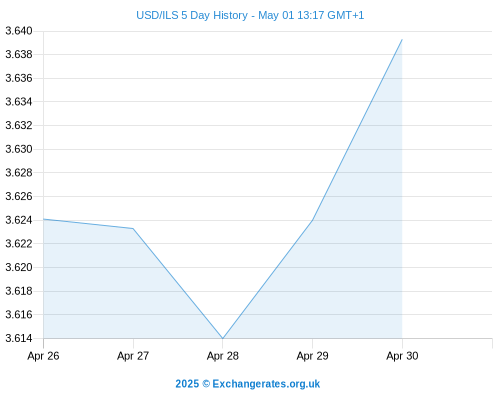
Task: Click the 3.620 y-axis label
Action: click(x=19, y=267)
